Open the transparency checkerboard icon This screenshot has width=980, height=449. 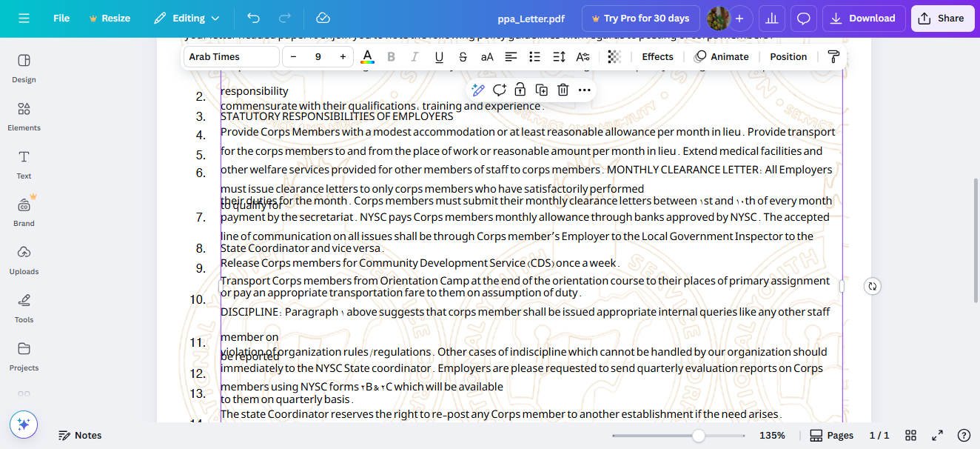click(x=614, y=57)
